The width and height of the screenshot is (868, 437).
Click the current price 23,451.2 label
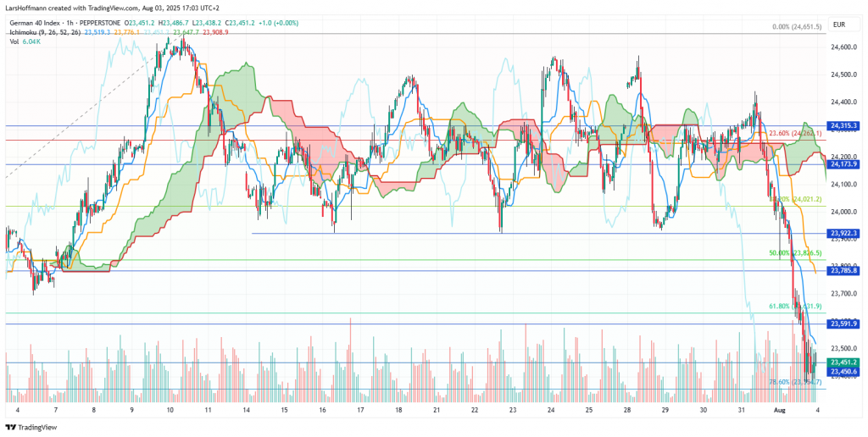[843, 362]
